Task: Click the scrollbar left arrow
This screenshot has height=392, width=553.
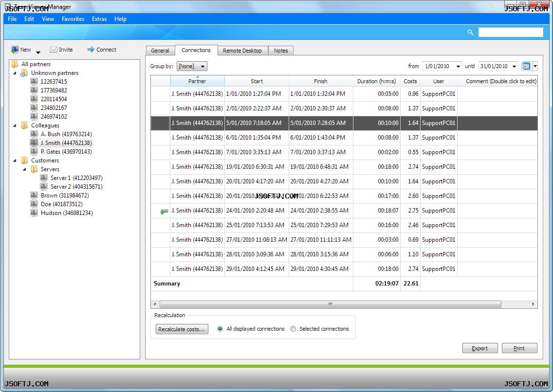Action: click(x=155, y=304)
